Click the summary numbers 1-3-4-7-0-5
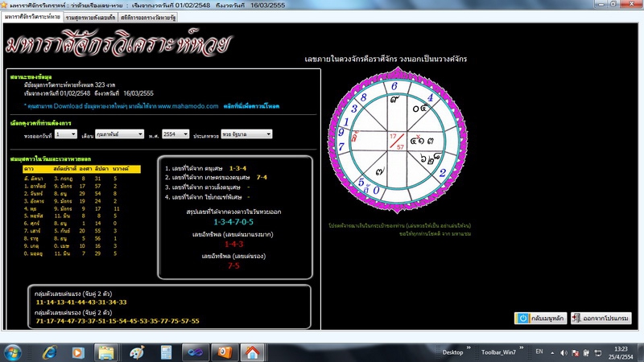Image resolution: width=644 pixels, height=362 pixels. [233, 222]
